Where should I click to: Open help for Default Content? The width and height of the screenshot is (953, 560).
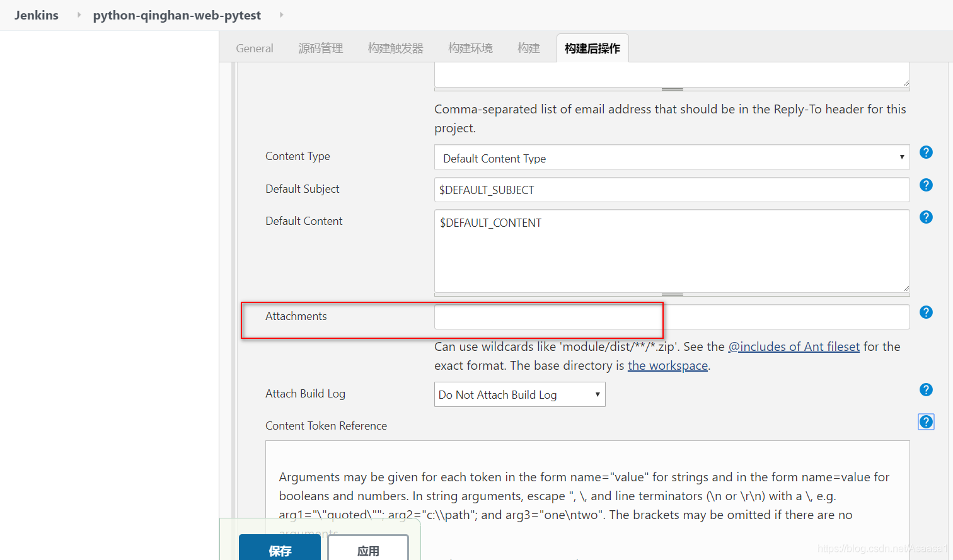tap(926, 217)
